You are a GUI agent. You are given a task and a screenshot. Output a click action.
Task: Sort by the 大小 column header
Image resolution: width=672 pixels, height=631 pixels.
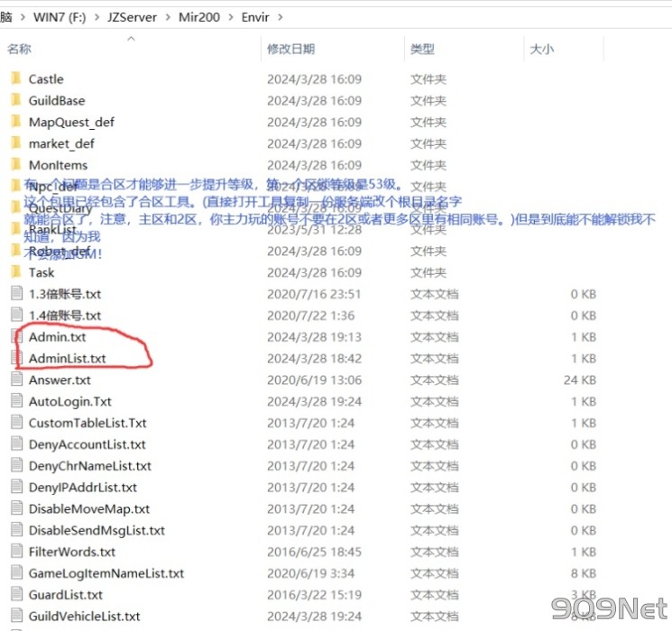(x=541, y=50)
